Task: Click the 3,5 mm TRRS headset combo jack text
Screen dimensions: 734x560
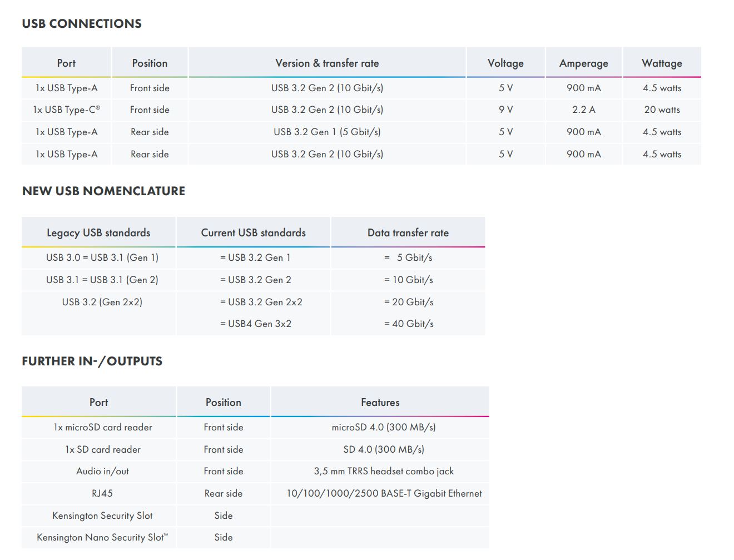Action: pos(384,471)
